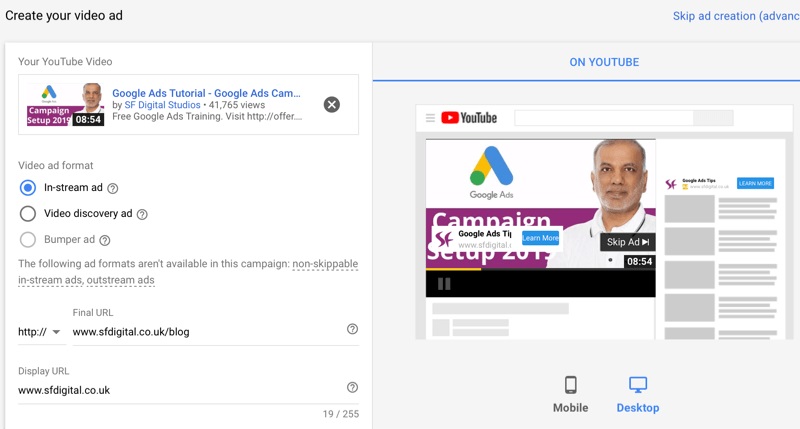Click non-skippable in-stream ads link

[324, 264]
